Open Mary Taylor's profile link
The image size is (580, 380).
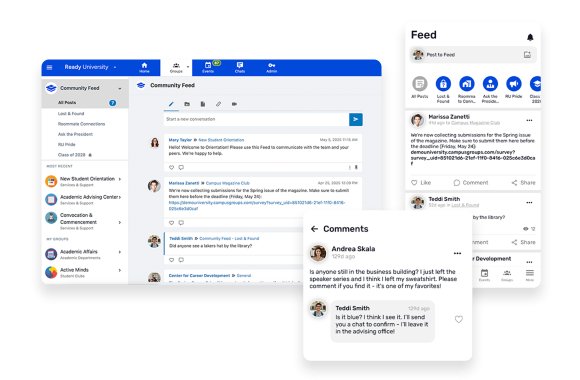coord(180,140)
